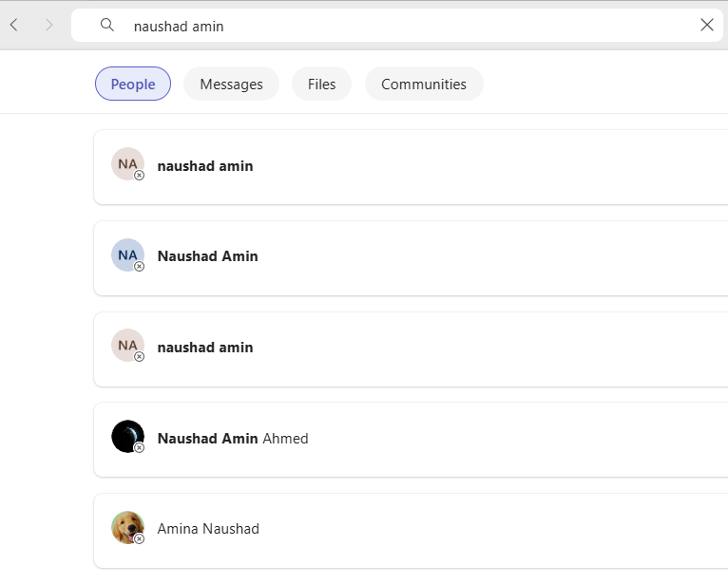Screen dimensions: 728x584
Task: Click the third result's pink NA avatar
Action: tap(127, 345)
